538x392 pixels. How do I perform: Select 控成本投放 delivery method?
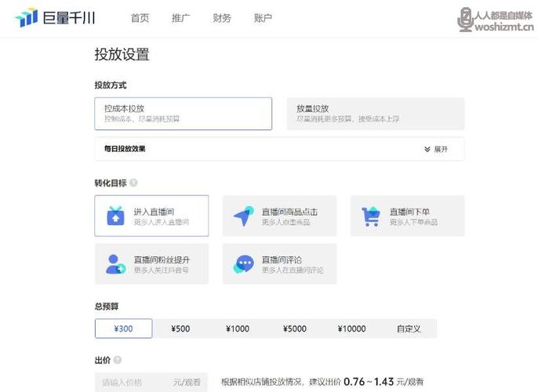coord(184,114)
